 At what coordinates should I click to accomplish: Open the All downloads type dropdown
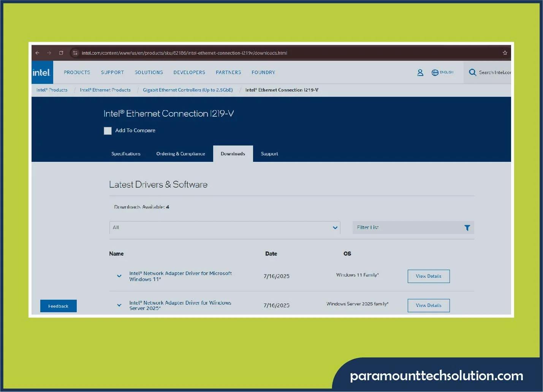click(225, 228)
